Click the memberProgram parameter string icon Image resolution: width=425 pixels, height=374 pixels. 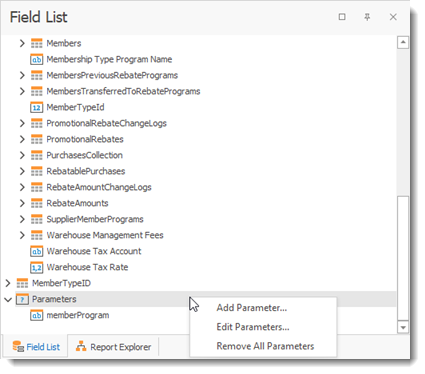coord(37,315)
